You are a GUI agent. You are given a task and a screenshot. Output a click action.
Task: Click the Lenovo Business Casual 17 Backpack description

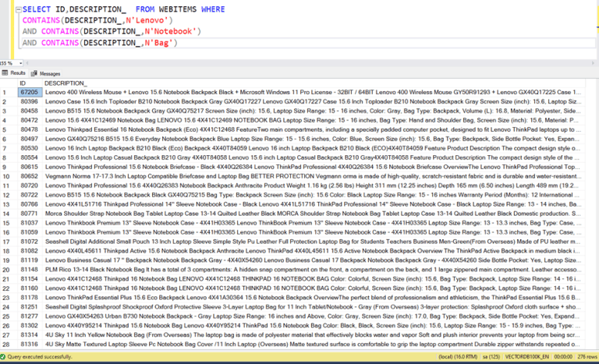(314, 260)
